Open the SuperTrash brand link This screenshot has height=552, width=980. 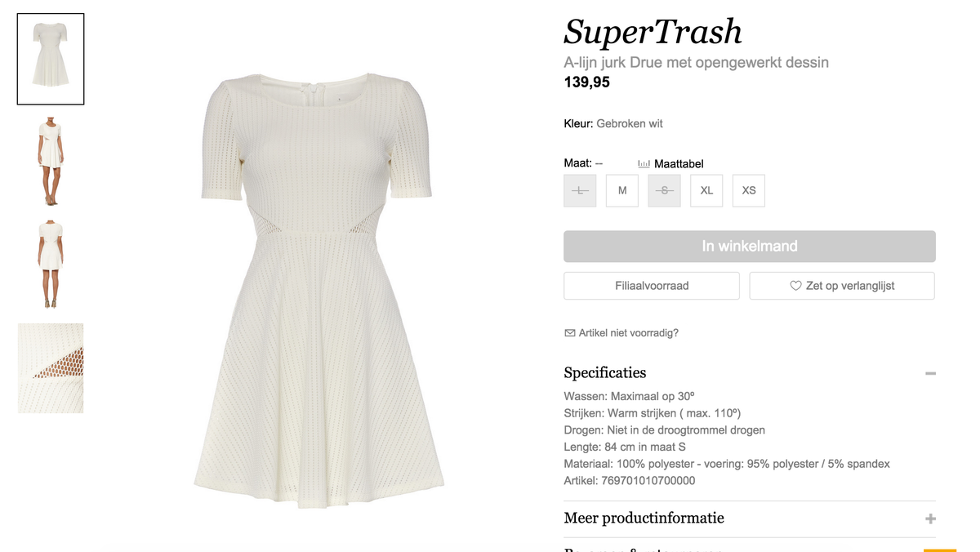click(x=653, y=32)
